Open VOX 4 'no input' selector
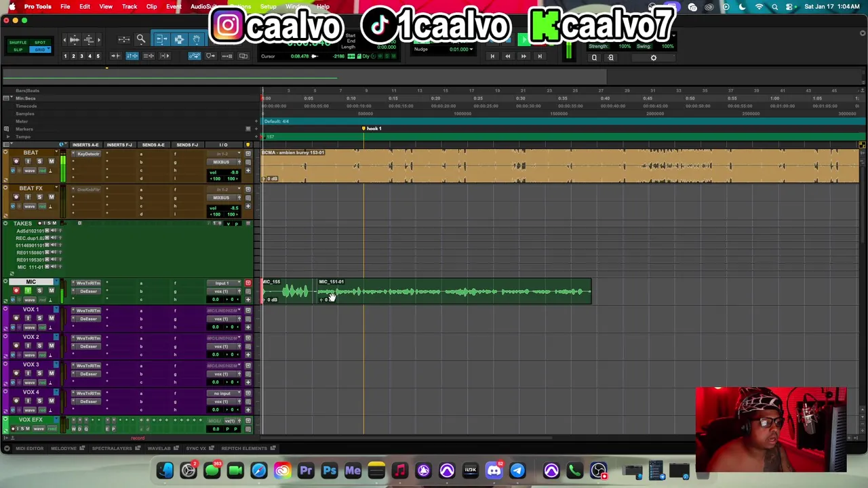 coord(224,393)
